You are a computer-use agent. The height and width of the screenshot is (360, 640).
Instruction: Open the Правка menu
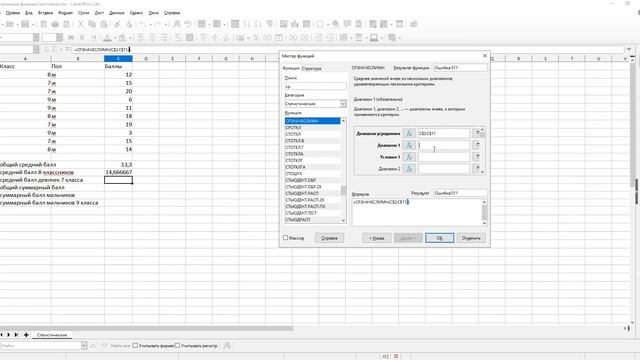pos(13,13)
